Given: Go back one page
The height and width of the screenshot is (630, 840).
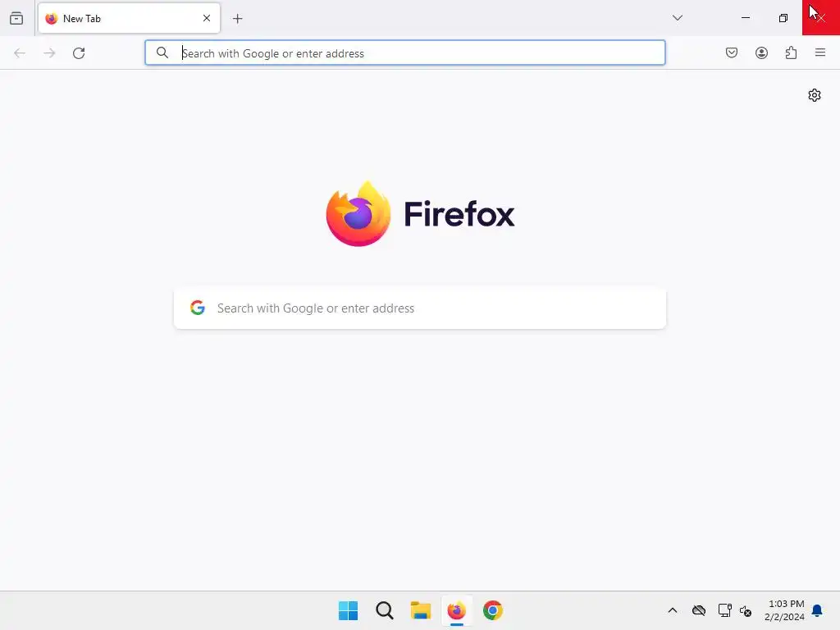Looking at the screenshot, I should 20,53.
